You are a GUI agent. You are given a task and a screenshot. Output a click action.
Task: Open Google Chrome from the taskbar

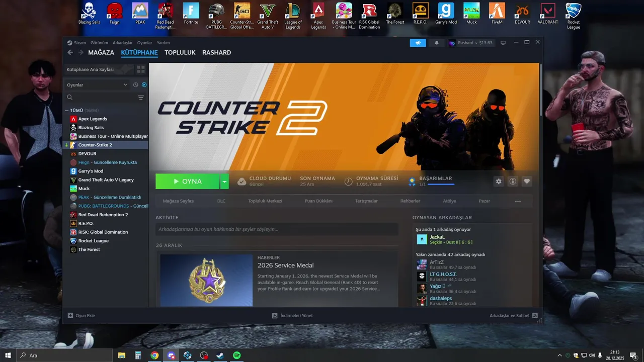point(154,355)
